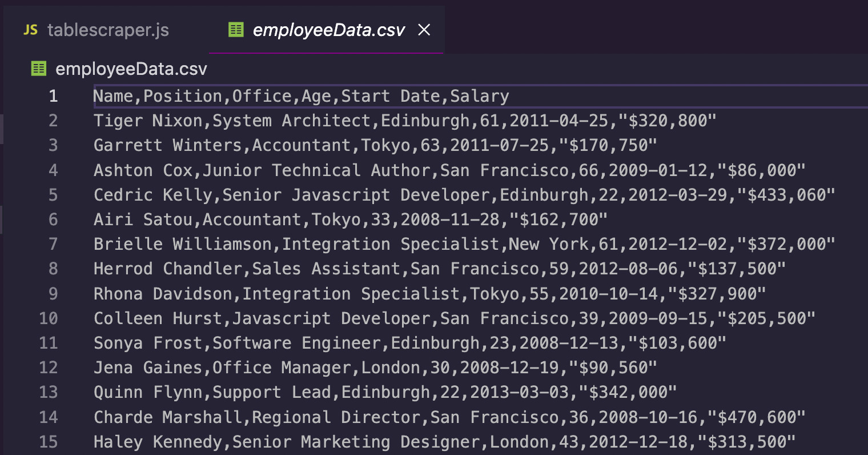Screen dimensions: 868x455
Task: Select the employeeData.csv tab
Action: [x=326, y=30]
